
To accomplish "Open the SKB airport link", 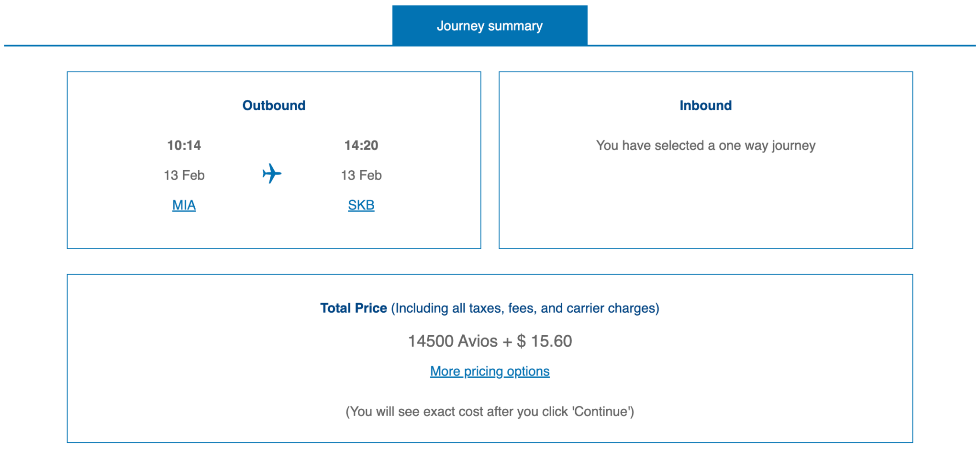I will [360, 205].
